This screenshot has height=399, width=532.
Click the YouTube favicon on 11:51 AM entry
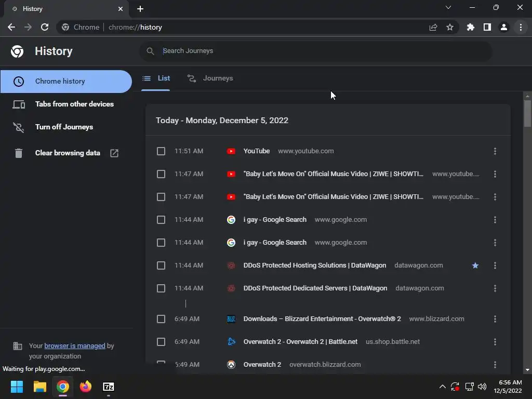click(231, 151)
